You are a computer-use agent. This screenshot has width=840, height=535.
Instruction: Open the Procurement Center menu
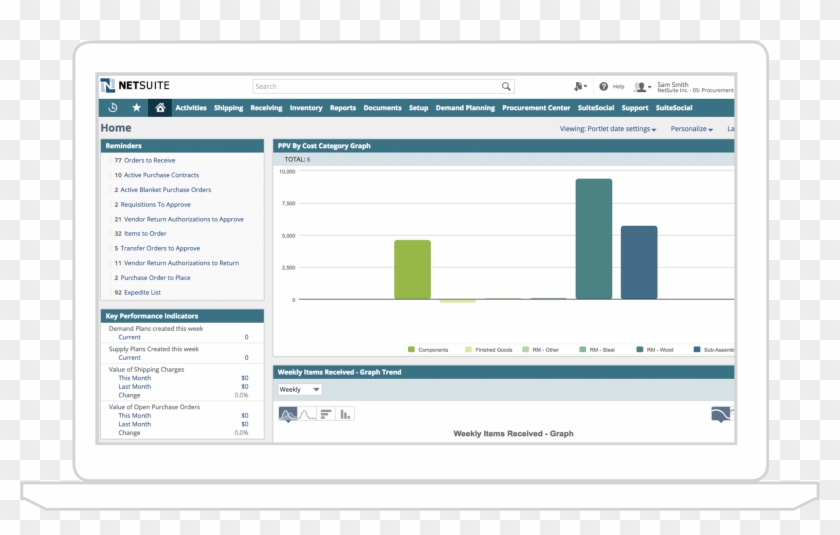pos(536,108)
